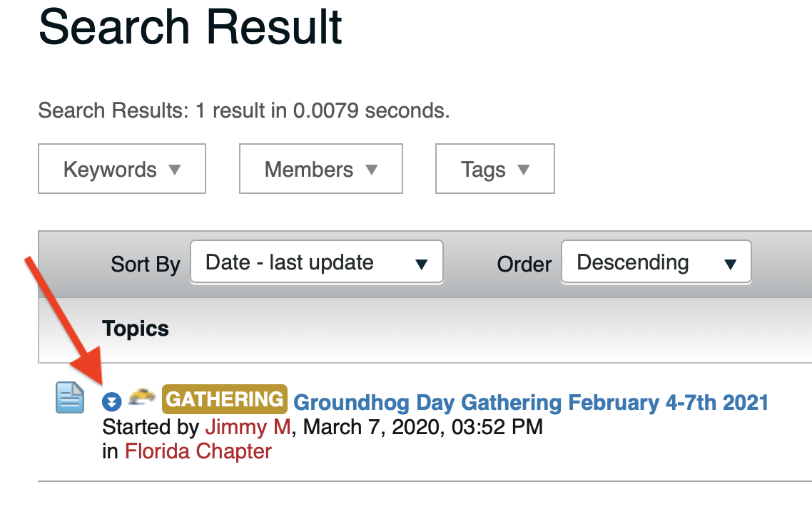
Task: Open the "Date - last update" sort dropdown
Action: click(316, 262)
